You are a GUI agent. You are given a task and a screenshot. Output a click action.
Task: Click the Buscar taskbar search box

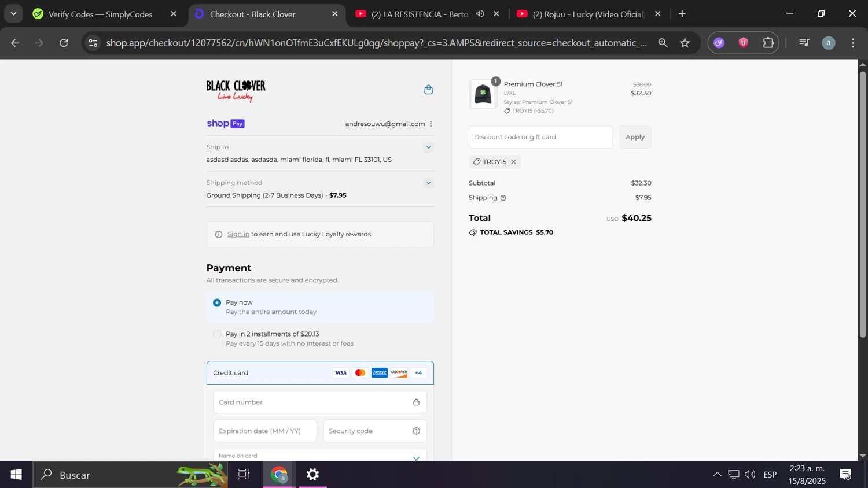tap(130, 475)
